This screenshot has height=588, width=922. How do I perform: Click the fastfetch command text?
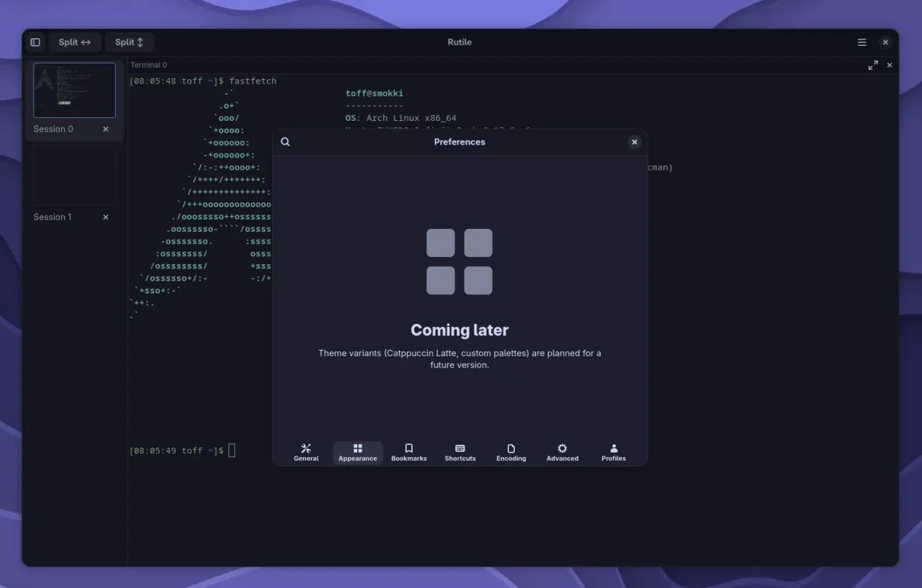point(253,81)
